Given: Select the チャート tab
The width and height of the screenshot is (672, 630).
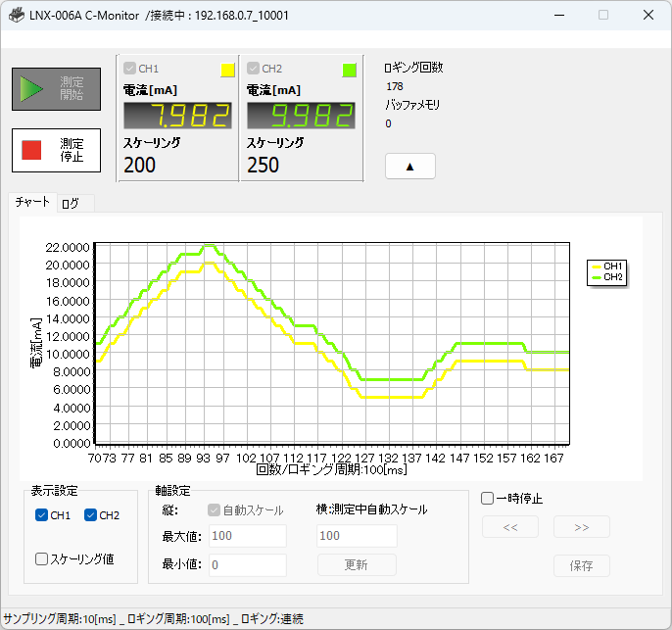Looking at the screenshot, I should (x=31, y=202).
